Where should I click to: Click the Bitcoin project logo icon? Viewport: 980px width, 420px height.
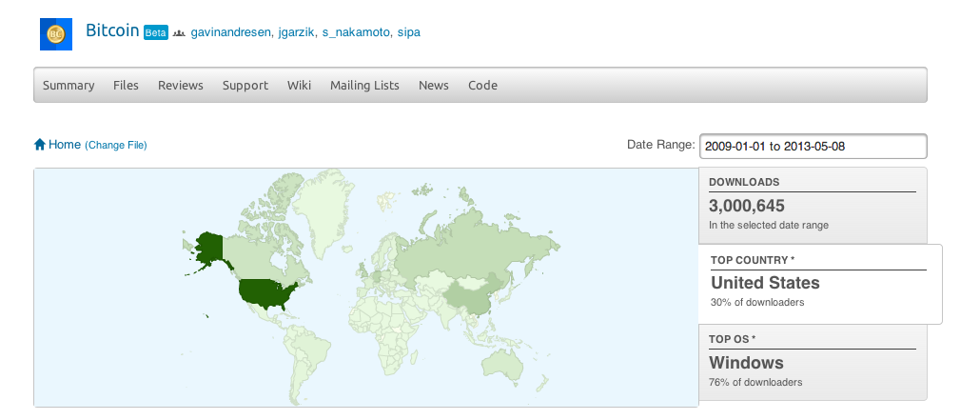pyautogui.click(x=56, y=33)
